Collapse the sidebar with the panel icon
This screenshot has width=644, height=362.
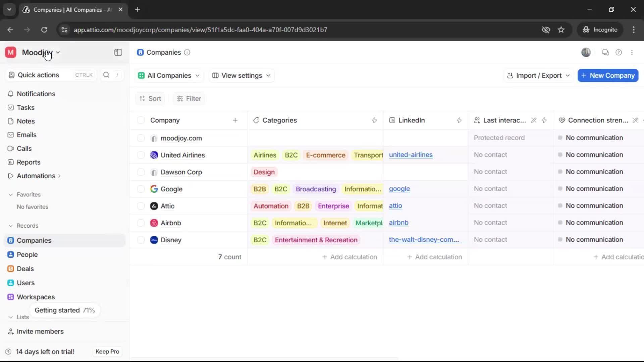(118, 52)
